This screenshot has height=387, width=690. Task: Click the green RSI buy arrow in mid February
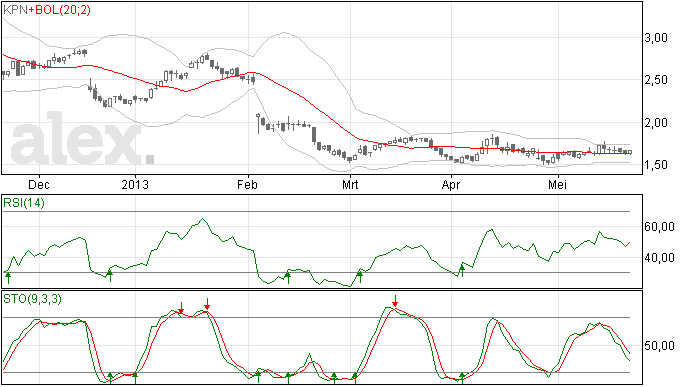[288, 277]
